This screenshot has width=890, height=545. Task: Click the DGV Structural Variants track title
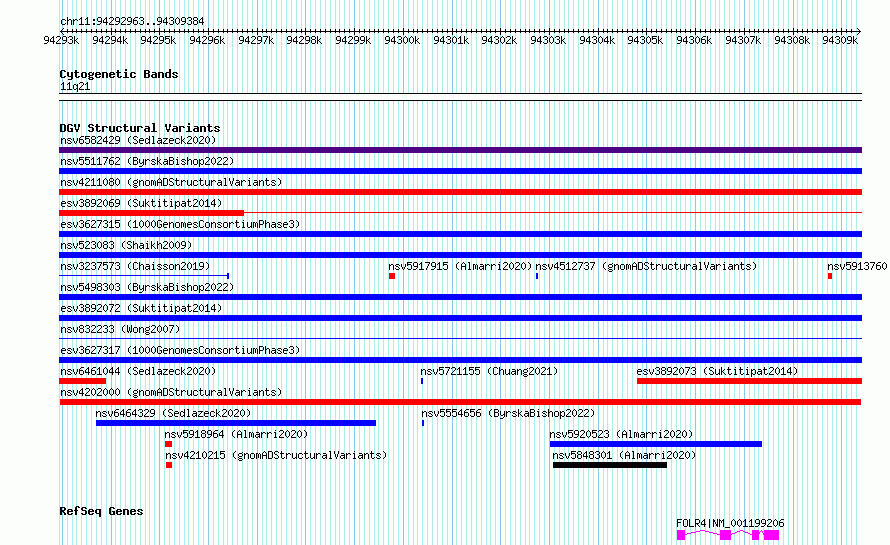click(140, 128)
